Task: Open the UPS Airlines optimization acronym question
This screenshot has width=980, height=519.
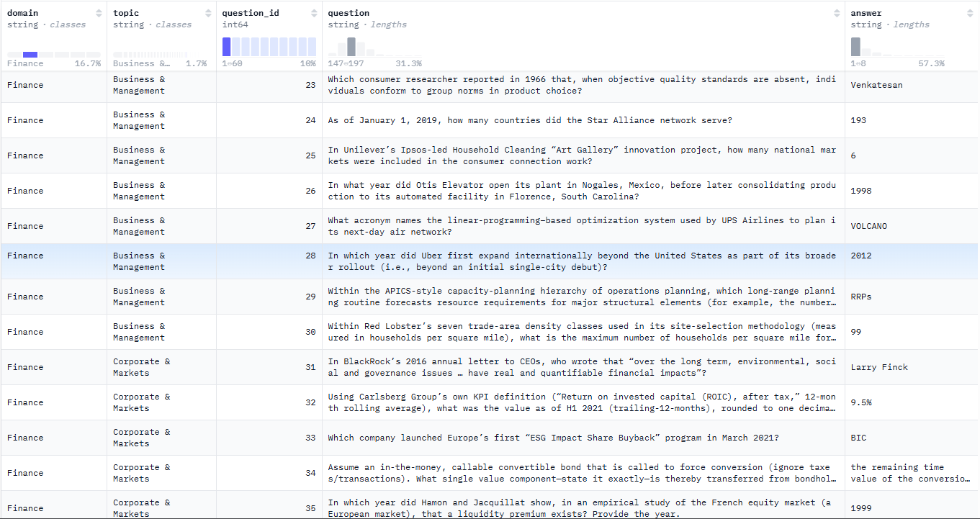Action: pos(583,226)
